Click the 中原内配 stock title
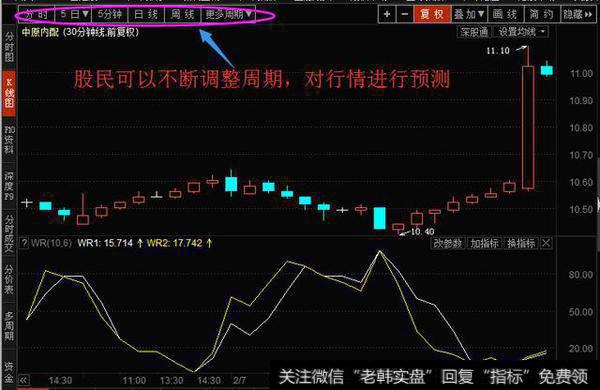 [40, 32]
